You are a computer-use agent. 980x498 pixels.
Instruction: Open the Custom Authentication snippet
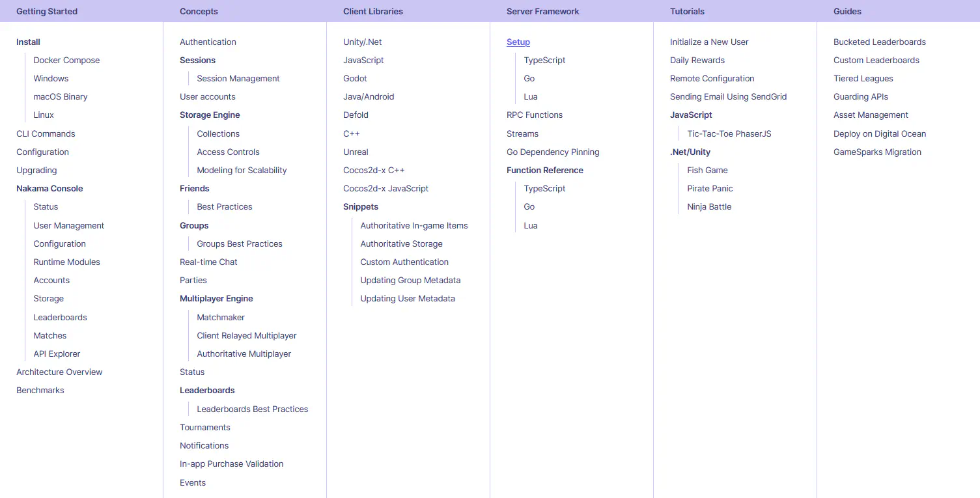(x=404, y=262)
